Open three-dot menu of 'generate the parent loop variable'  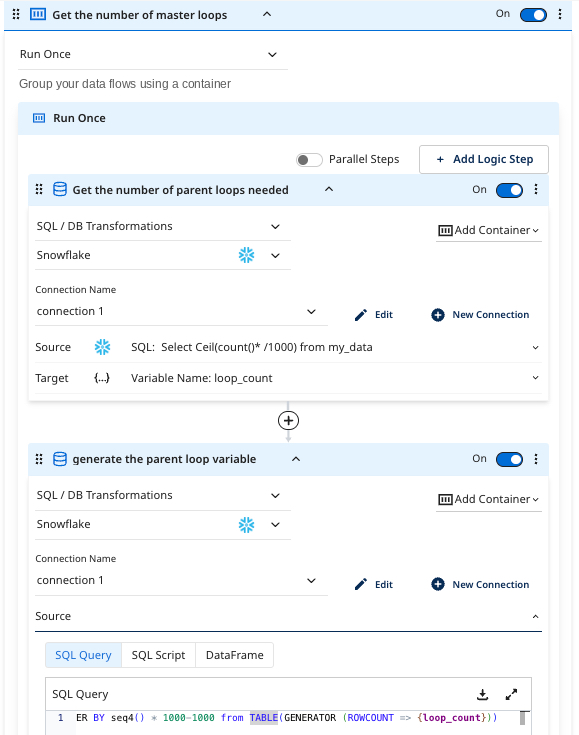[536, 459]
